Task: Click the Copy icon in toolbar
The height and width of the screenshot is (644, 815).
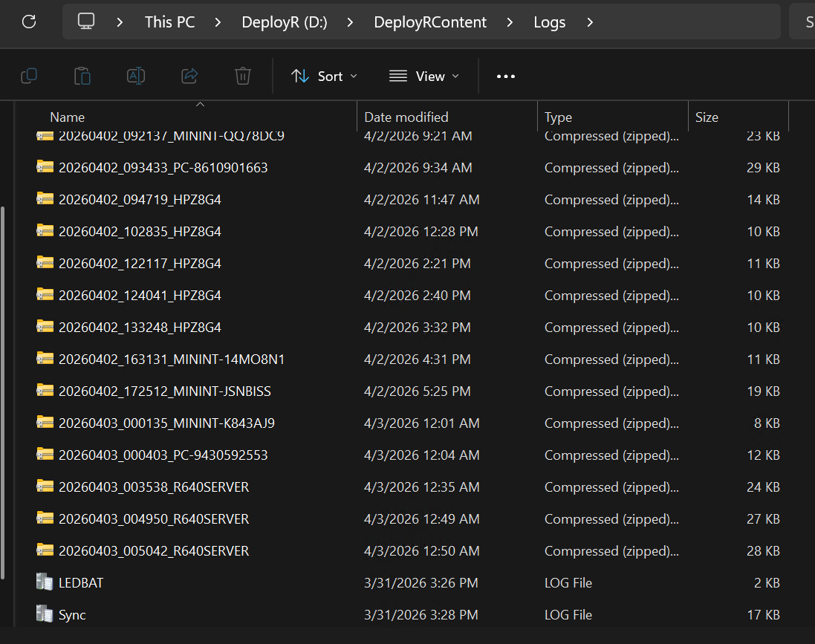Action: click(x=29, y=76)
